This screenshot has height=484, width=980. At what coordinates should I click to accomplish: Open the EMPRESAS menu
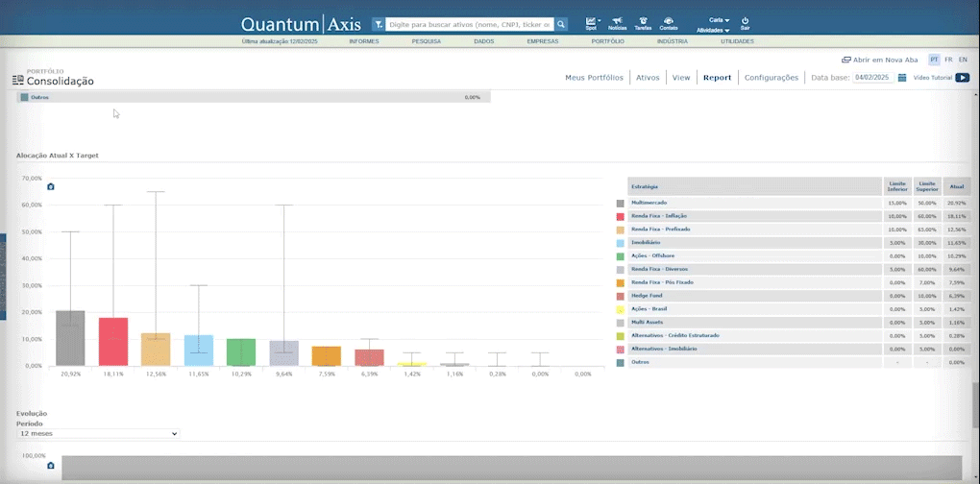point(543,41)
